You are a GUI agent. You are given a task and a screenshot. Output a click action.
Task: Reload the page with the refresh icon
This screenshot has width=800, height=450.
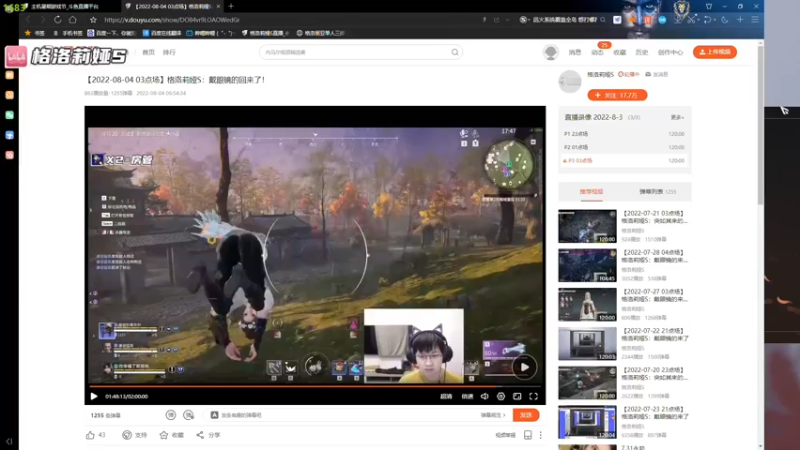point(58,20)
